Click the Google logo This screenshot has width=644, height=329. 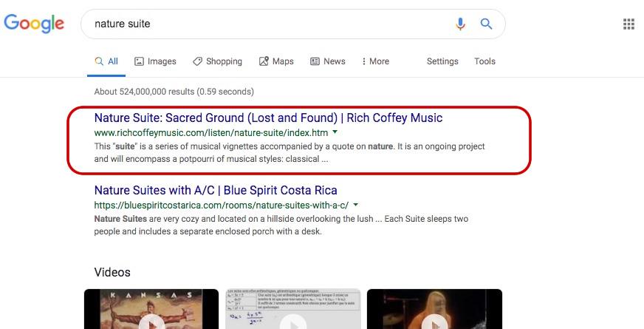pos(34,24)
